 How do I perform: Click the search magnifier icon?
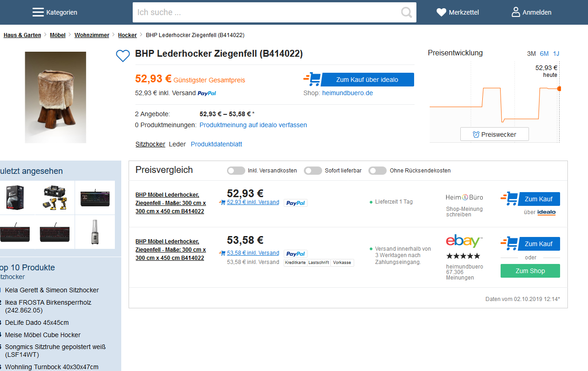click(x=406, y=12)
